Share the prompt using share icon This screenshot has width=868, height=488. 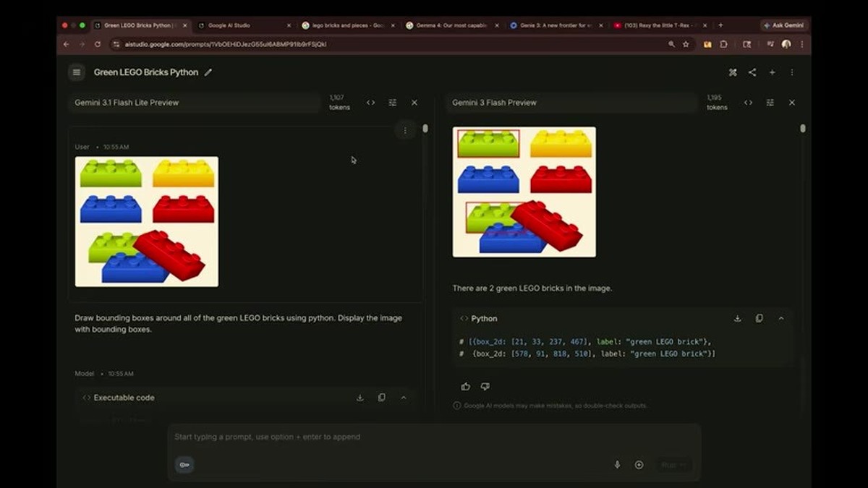coord(752,72)
